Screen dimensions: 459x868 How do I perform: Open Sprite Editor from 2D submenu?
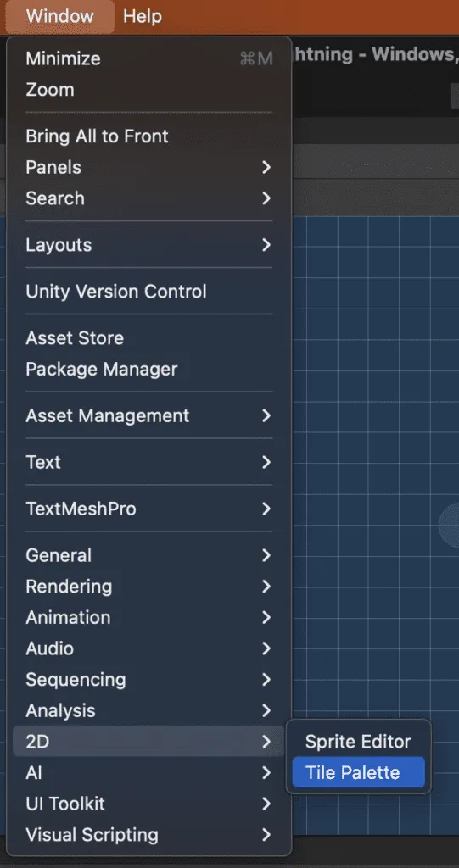coord(359,741)
